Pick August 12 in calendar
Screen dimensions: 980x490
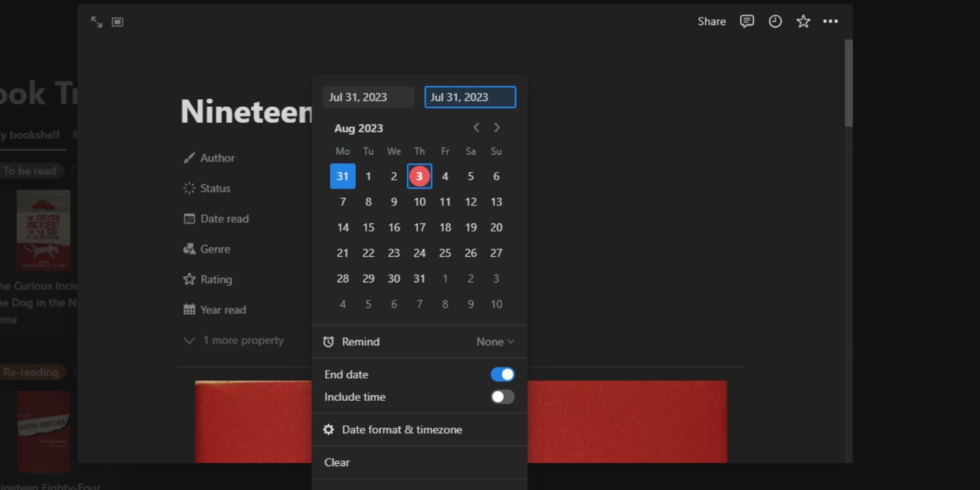(471, 202)
